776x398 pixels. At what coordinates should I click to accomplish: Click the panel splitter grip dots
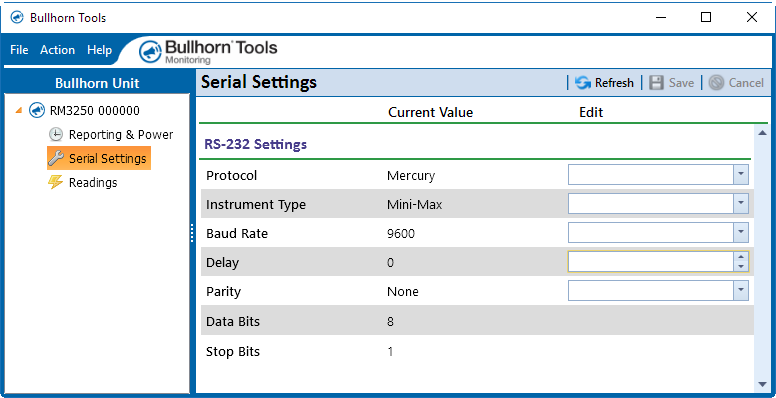(192, 233)
